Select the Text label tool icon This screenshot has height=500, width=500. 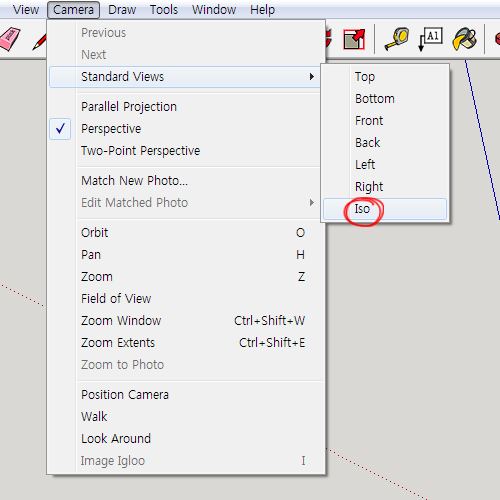(430, 39)
